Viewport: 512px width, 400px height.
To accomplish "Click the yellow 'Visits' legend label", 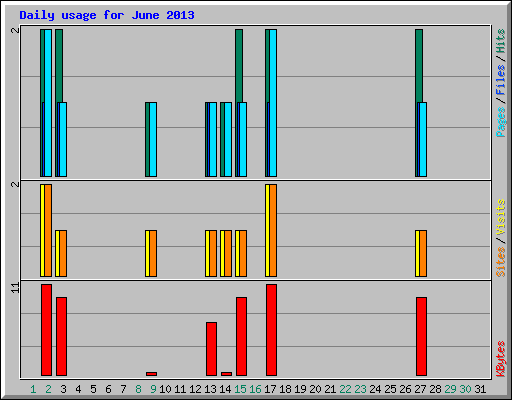I will [501, 218].
